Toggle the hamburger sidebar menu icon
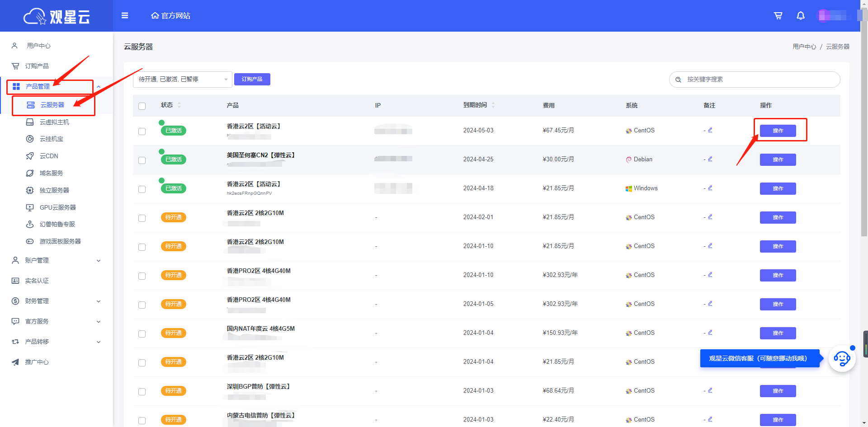Viewport: 868px width, 427px height. 125,16
